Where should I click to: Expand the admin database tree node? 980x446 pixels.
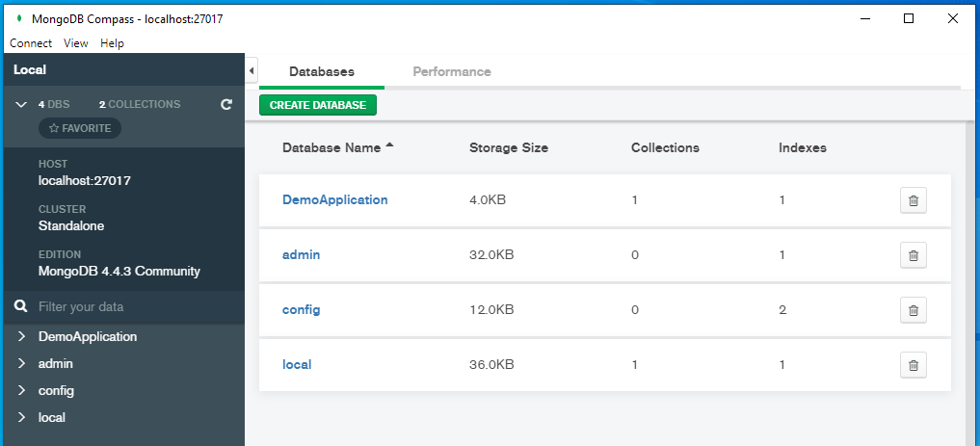point(22,363)
